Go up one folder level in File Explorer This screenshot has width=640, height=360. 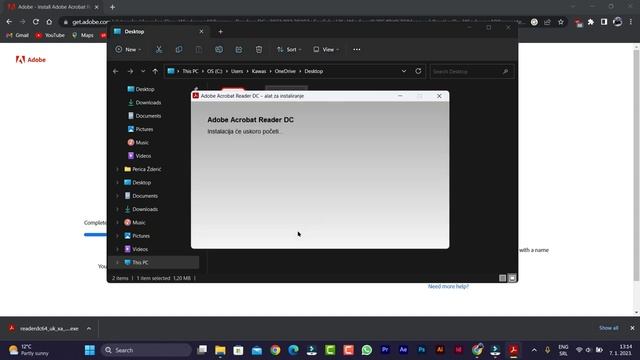(x=155, y=71)
